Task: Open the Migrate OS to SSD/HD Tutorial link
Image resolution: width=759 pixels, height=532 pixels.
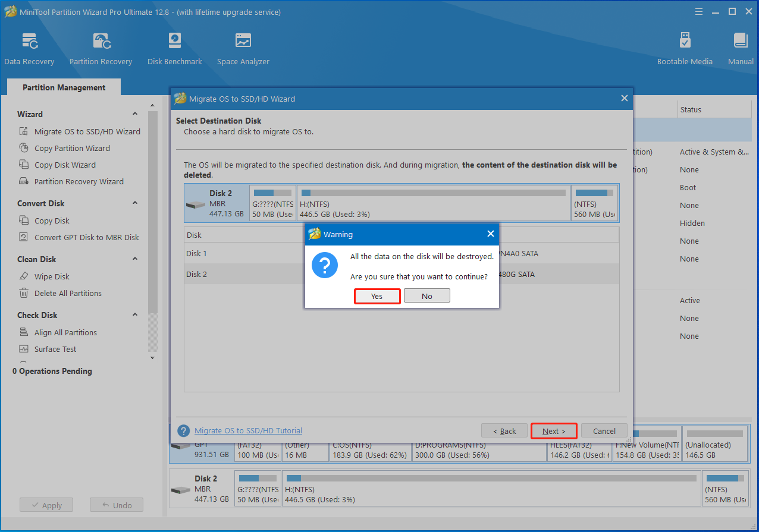Action: point(248,431)
